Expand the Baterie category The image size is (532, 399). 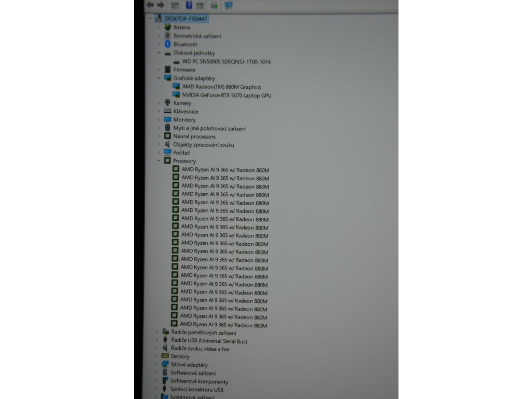pyautogui.click(x=158, y=27)
